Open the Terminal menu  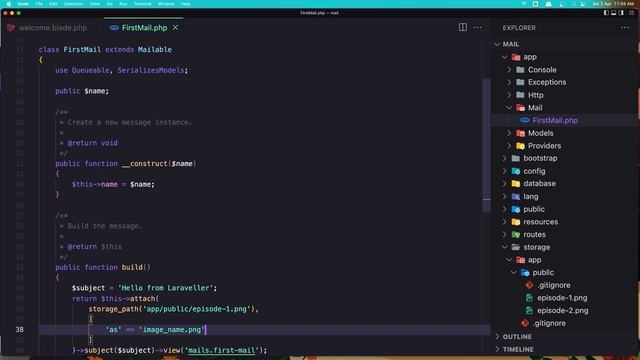(142, 4)
